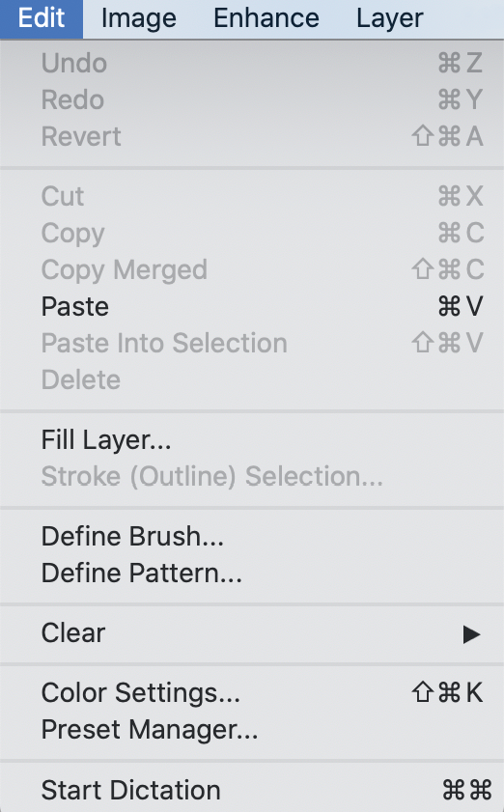Click the disabled Stroke (Outline) Selection... item
The width and height of the screenshot is (504, 812).
252,476
